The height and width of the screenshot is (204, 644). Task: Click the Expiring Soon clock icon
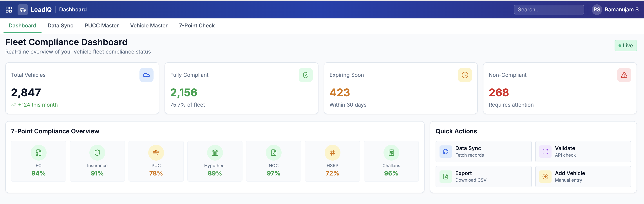click(x=465, y=75)
